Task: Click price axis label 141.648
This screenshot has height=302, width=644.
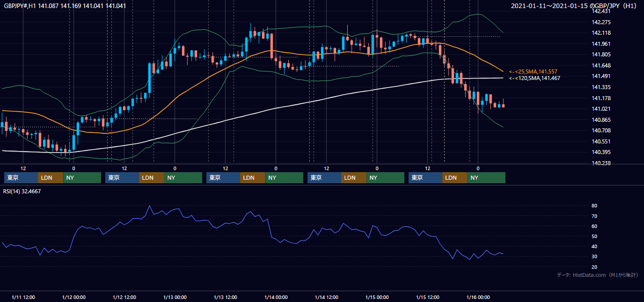Action: click(x=602, y=65)
